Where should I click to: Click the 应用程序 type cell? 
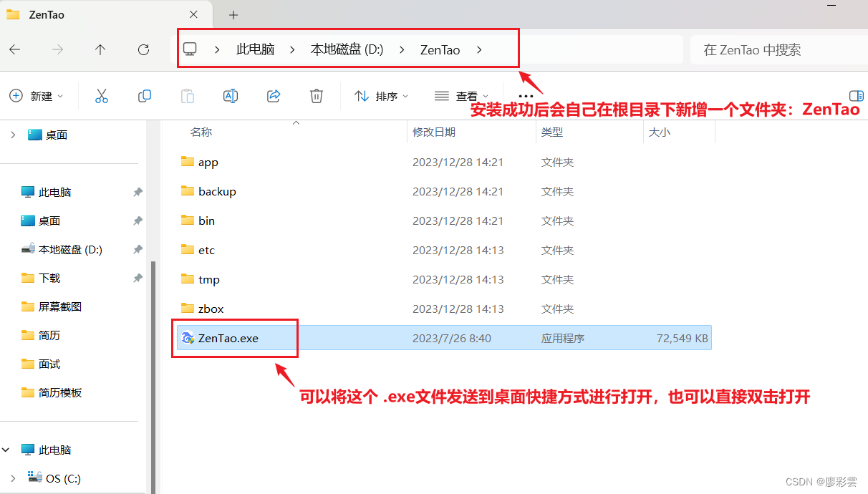pos(563,338)
